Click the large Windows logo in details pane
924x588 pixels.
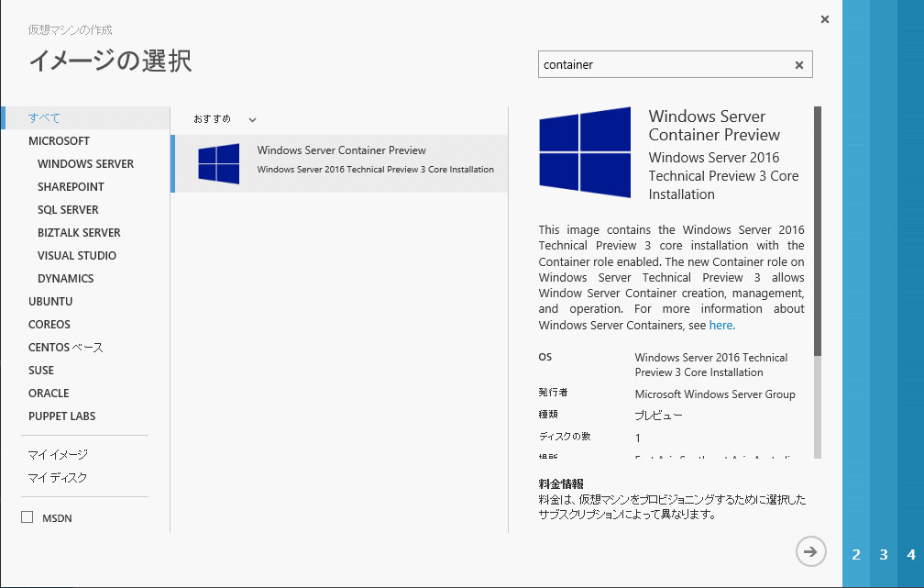pos(585,152)
